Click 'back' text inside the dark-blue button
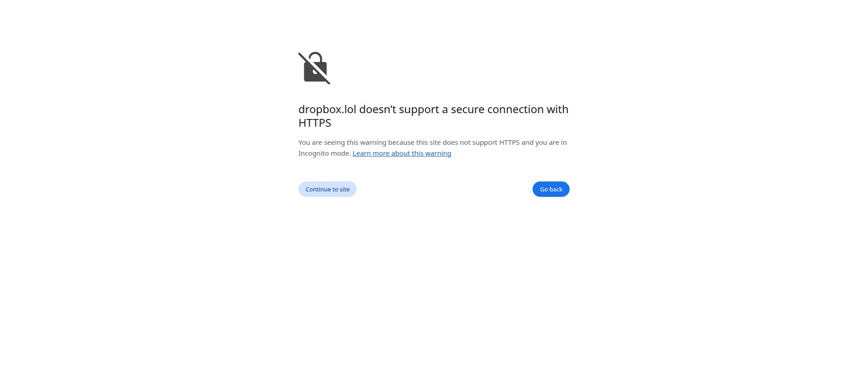The height and width of the screenshot is (367, 868). [x=556, y=189]
